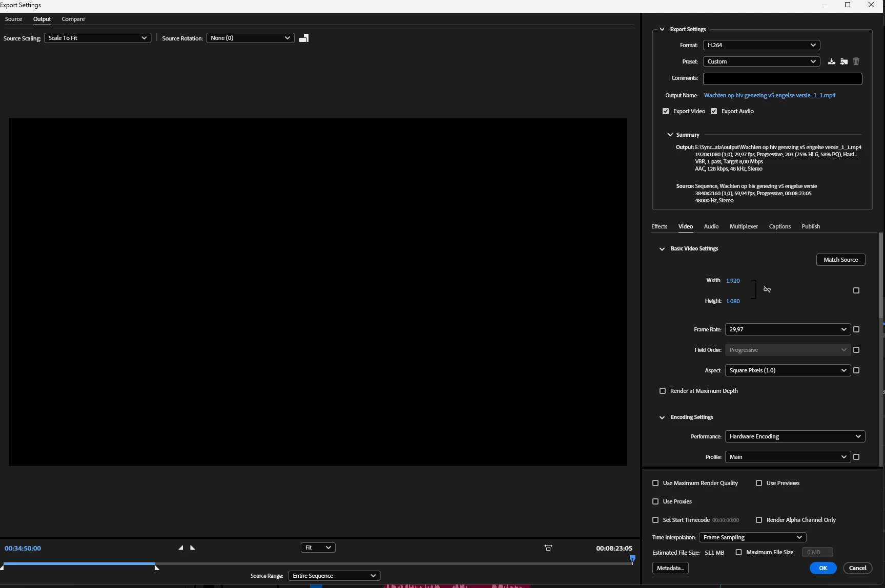Click the Metadata button
Viewport: 885px width, 588px height.
(670, 568)
